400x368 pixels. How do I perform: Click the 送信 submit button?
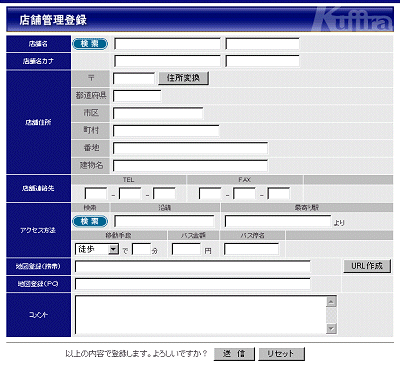[x=234, y=354]
